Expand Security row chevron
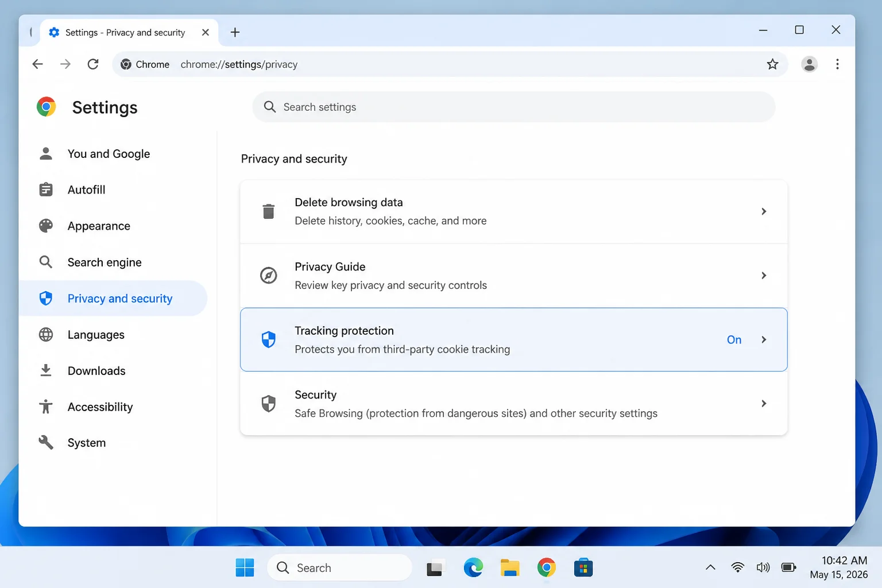Viewport: 882px width, 588px height. (x=764, y=404)
